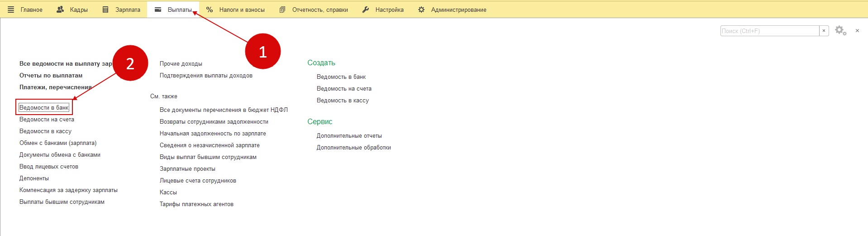
Task: Click the people icon for Кадры
Action: 60,10
